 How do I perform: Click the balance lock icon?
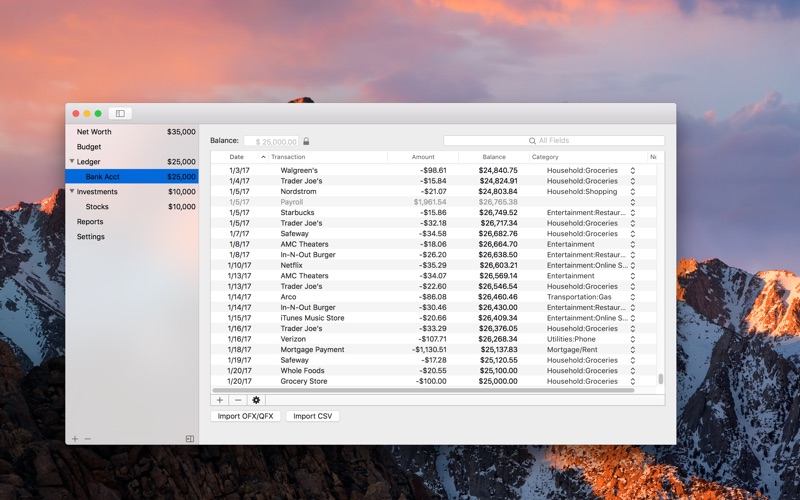tap(306, 141)
